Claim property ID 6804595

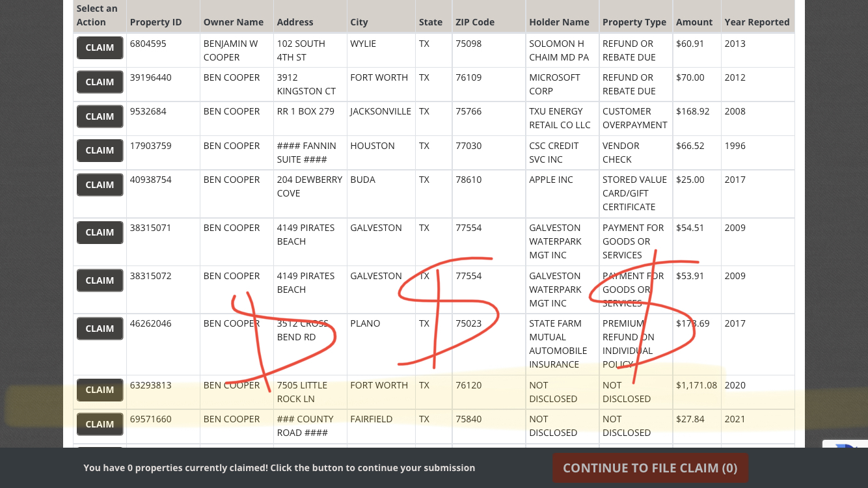[x=100, y=47]
